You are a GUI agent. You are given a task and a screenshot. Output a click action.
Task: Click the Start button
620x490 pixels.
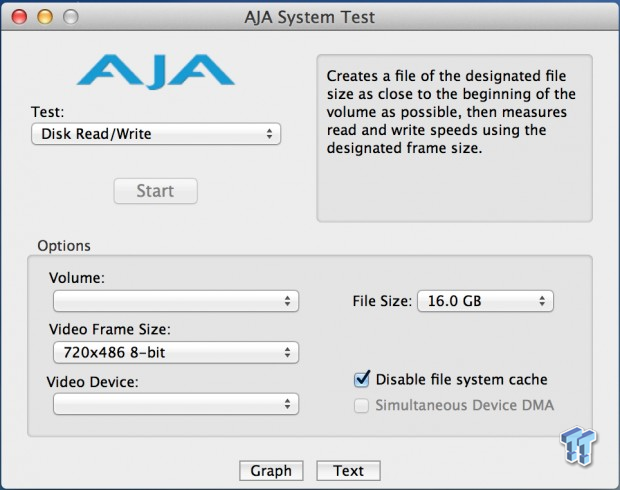[155, 191]
